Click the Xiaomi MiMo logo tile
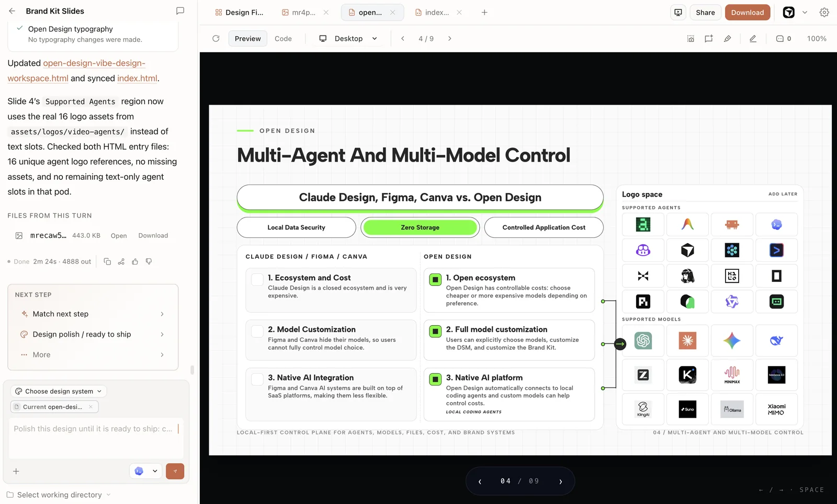Screen dimensions: 837x504 tap(776, 409)
